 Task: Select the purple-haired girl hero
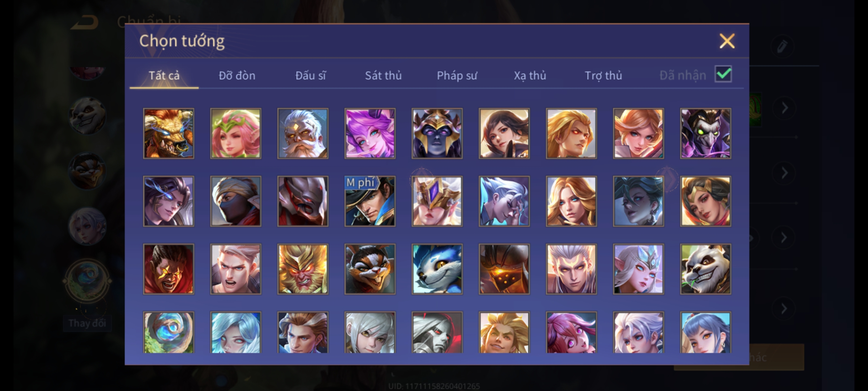tap(370, 134)
